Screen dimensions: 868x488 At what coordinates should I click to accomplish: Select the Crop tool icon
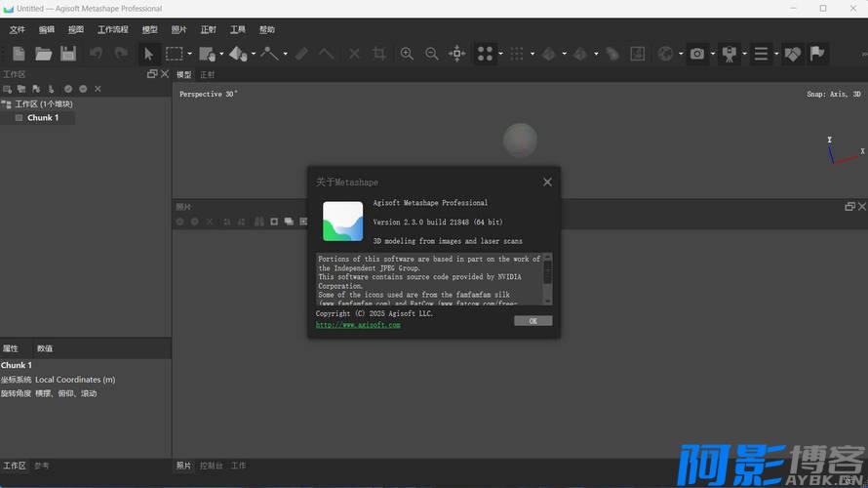[379, 54]
